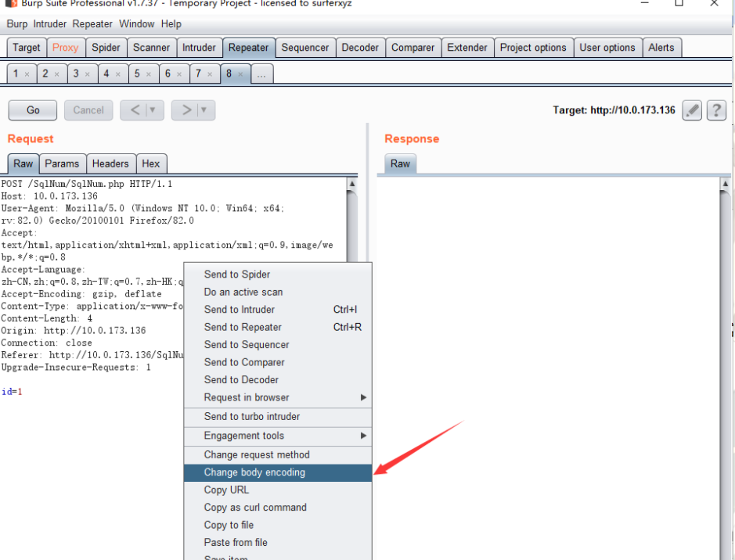Open the Intruder menu in menu bar
The image size is (735, 560).
[x=49, y=24]
